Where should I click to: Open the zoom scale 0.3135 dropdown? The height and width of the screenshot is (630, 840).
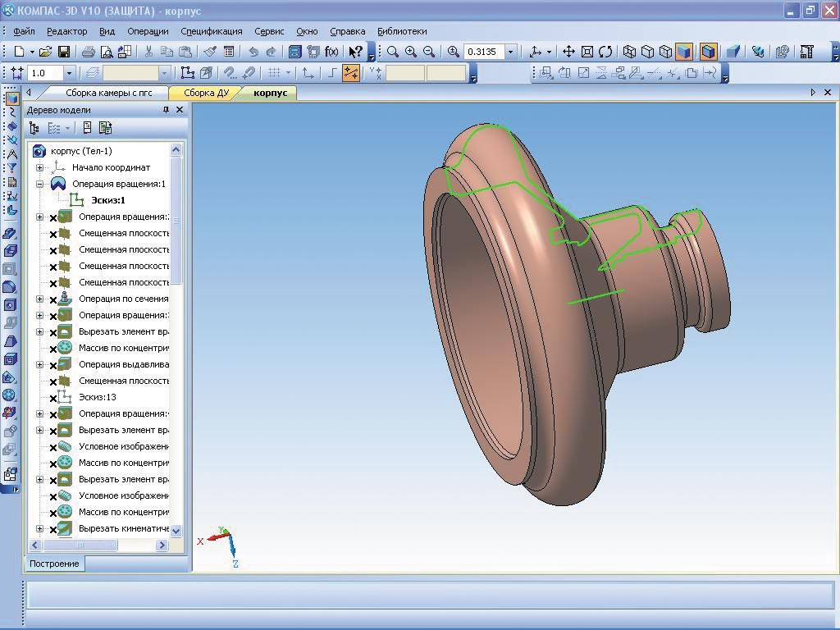tap(510, 52)
